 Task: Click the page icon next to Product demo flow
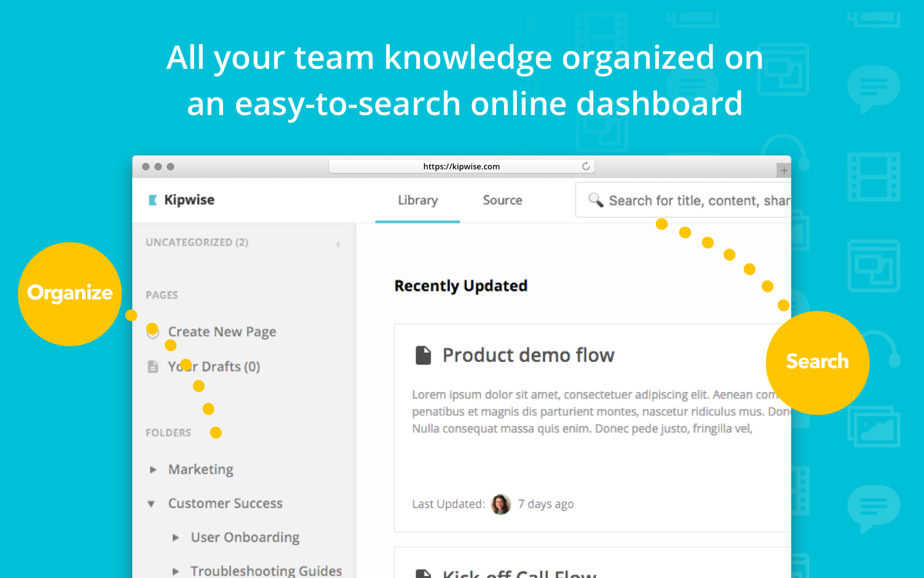pos(423,355)
